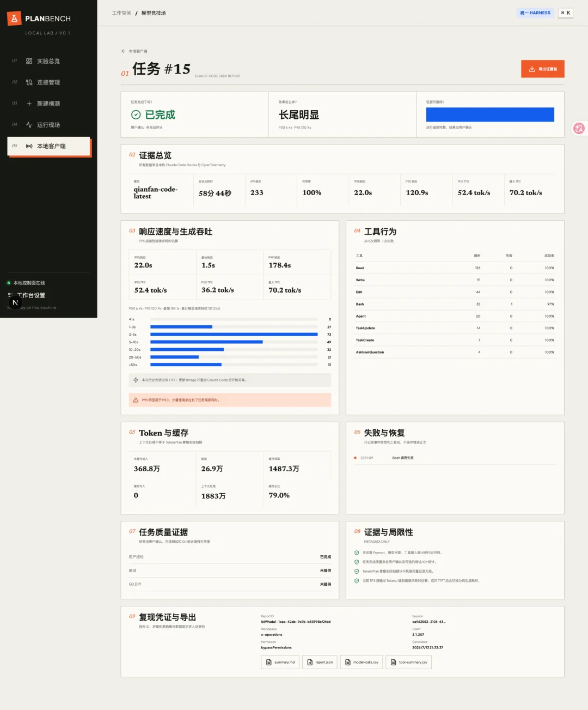588x710 pixels.
Task: Click the lightning icon in the TTFT notice
Action: pyautogui.click(x=136, y=380)
